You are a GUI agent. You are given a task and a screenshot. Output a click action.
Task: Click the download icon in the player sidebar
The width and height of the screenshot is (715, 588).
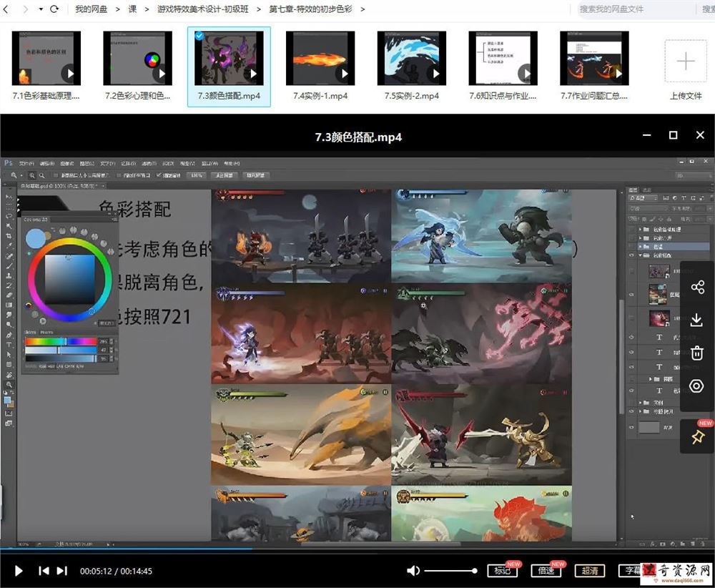click(696, 320)
